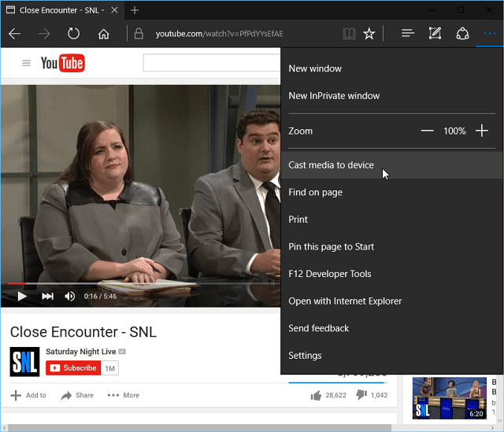Close the Close Encounter - SNL tab
This screenshot has width=504, height=432.
[114, 10]
